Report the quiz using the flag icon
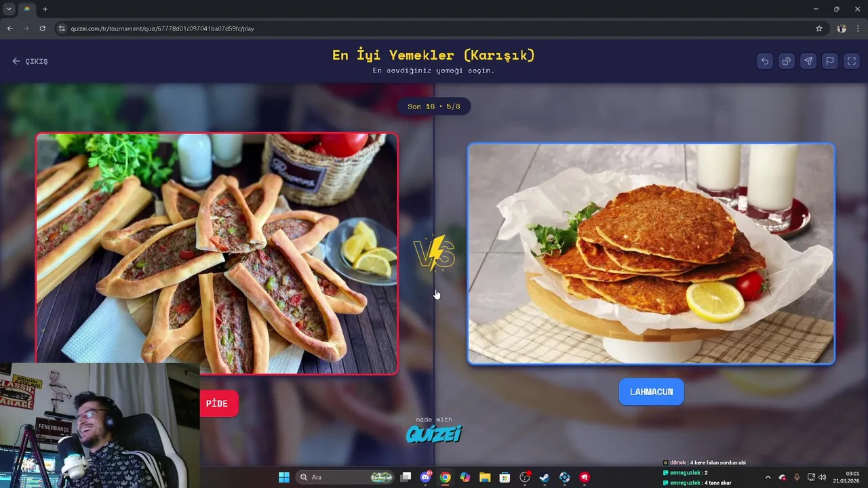This screenshot has width=868, height=488. coord(830,61)
